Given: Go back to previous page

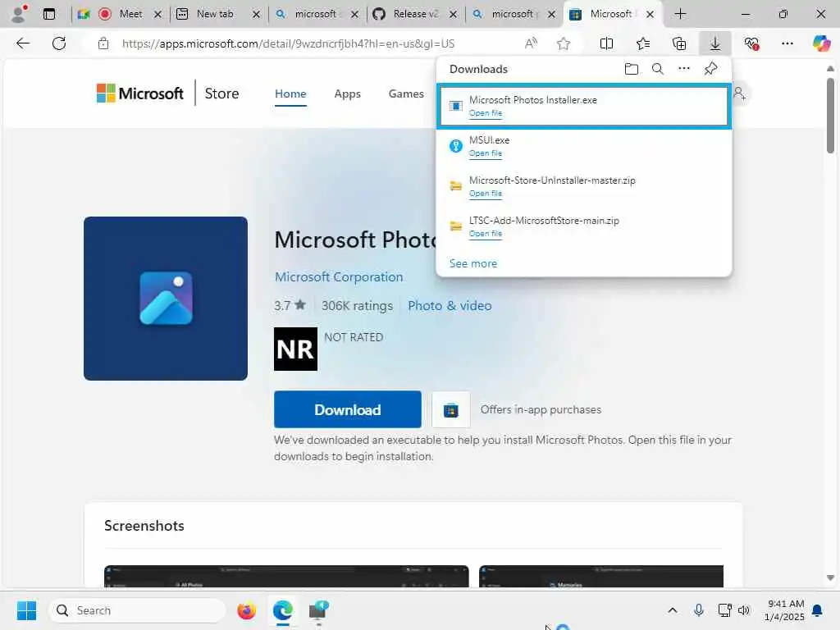Looking at the screenshot, I should tap(22, 43).
